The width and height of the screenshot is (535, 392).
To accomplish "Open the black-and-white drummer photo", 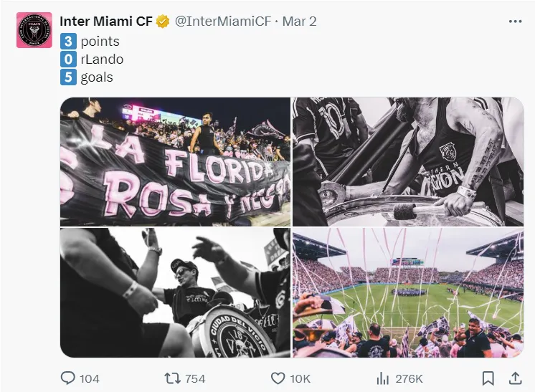I will 408,162.
